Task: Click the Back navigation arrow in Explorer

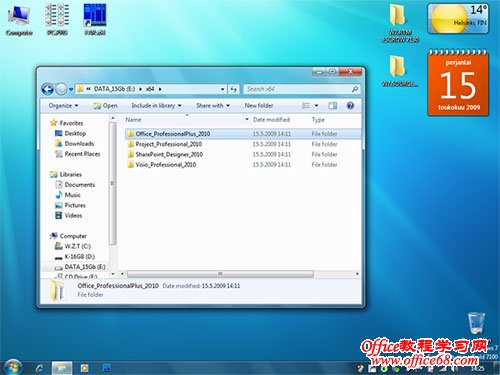Action: 48,89
